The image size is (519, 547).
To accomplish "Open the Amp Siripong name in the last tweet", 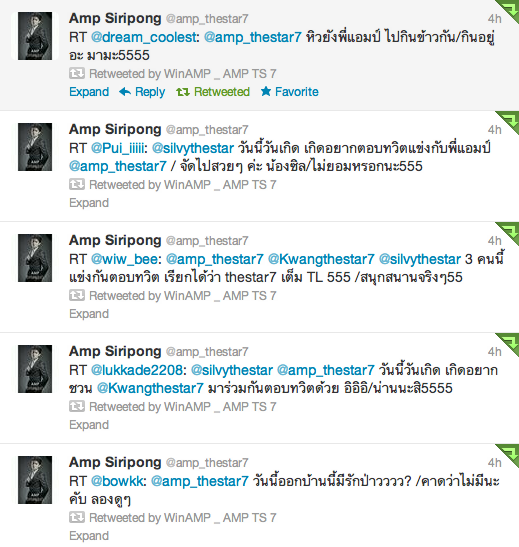I will 115,462.
